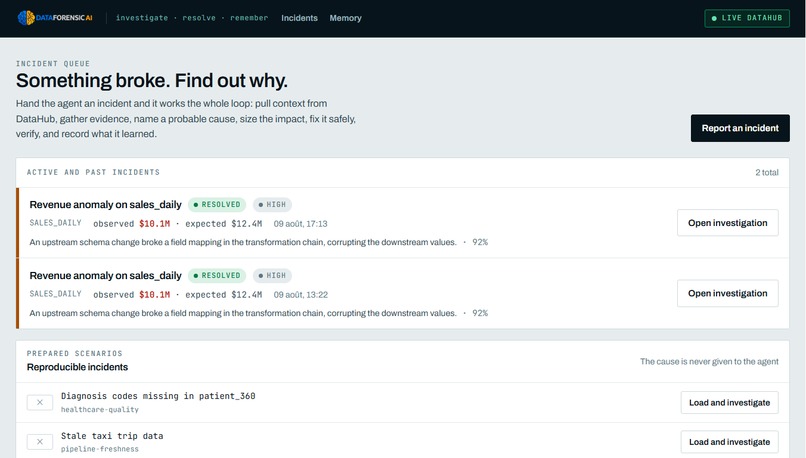Click the 'ACTIVE AND PAST INCIDENTS' header
The width and height of the screenshot is (806, 458).
pyautogui.click(x=93, y=172)
